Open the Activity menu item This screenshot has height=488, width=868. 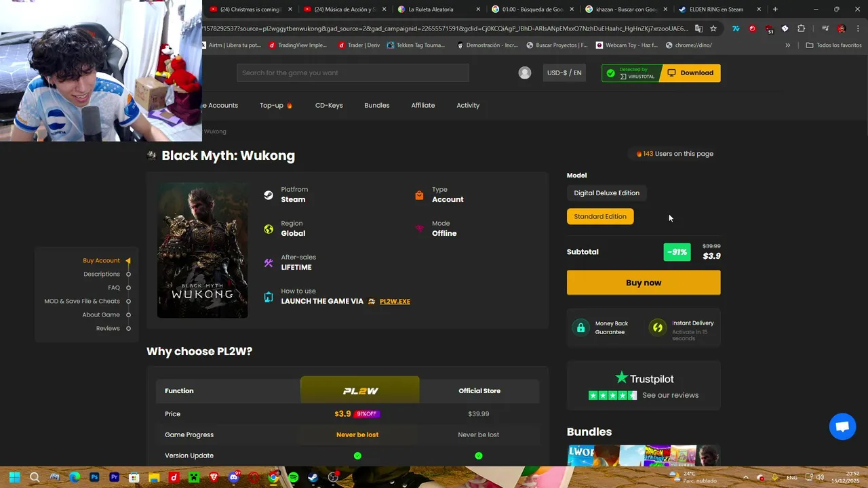click(468, 105)
